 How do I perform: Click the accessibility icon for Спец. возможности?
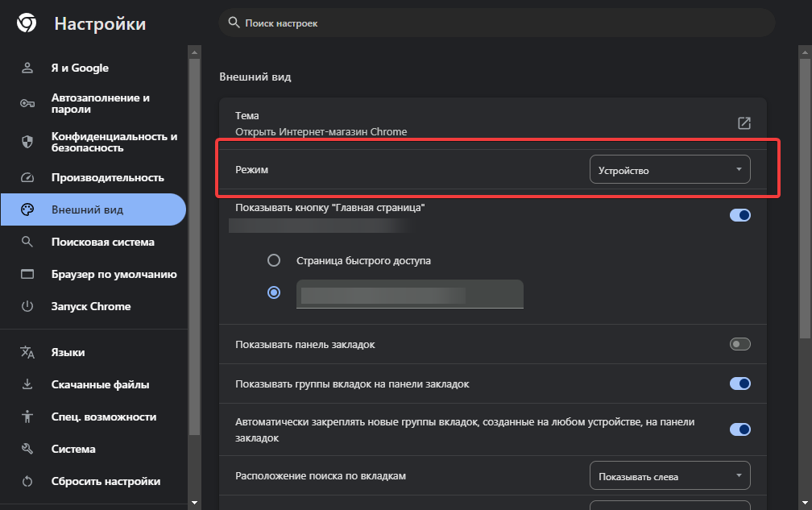pos(27,417)
